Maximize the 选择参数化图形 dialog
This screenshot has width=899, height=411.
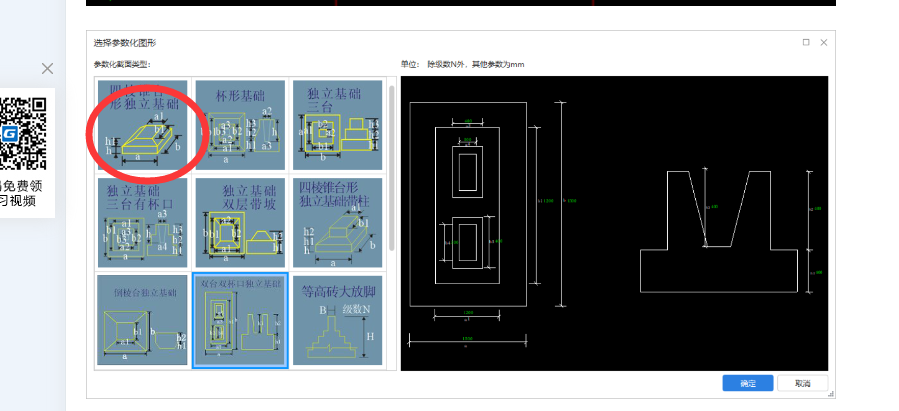806,42
